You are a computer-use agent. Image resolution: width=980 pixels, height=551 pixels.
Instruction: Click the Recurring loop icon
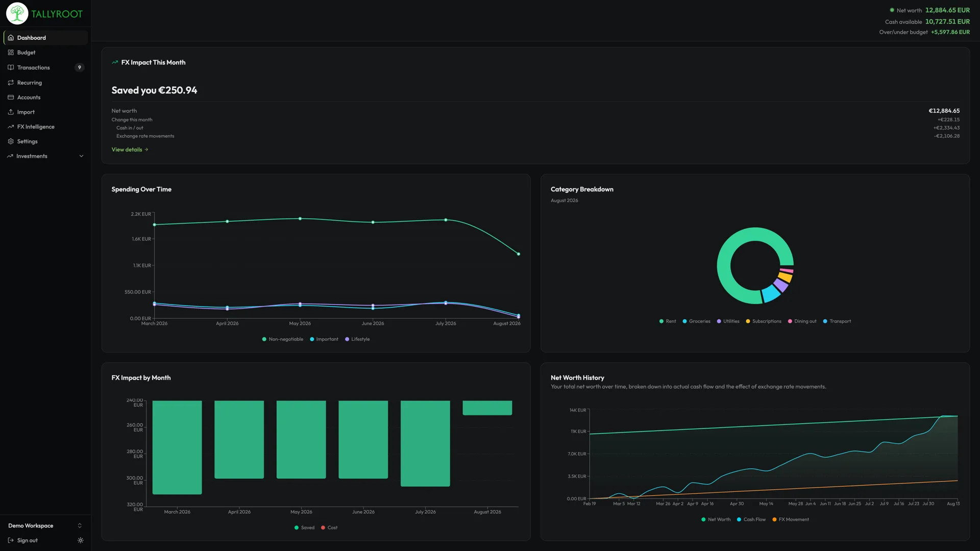tap(11, 83)
